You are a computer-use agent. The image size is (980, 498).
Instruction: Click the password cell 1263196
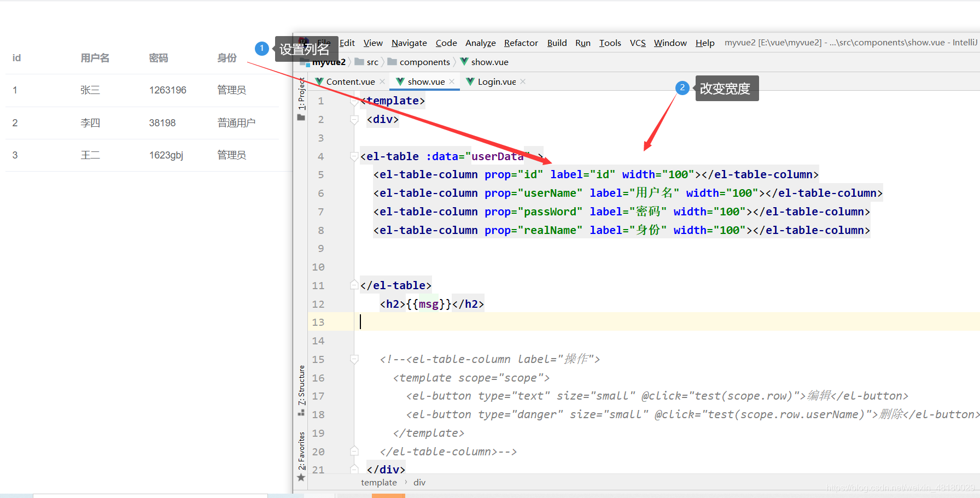click(x=168, y=90)
